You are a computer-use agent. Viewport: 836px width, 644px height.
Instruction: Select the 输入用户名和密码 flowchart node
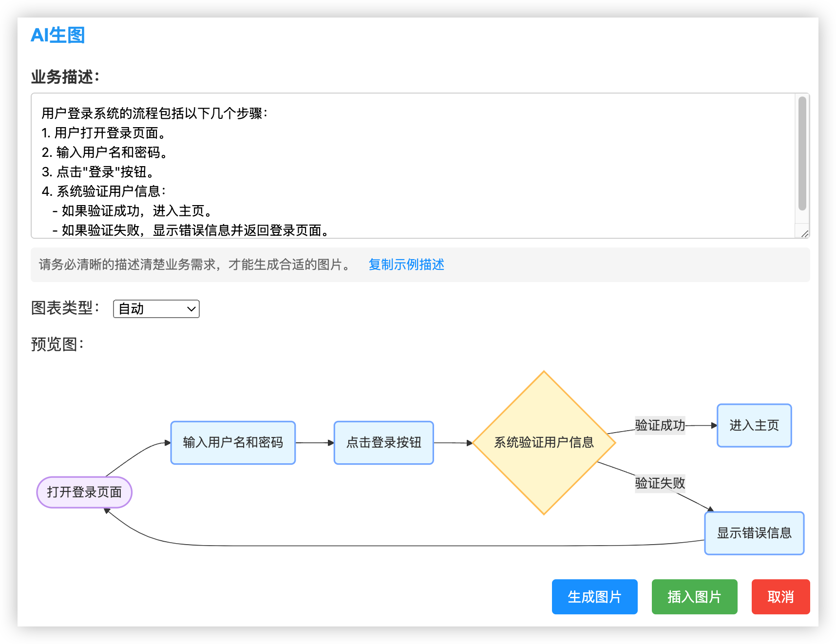coord(233,442)
